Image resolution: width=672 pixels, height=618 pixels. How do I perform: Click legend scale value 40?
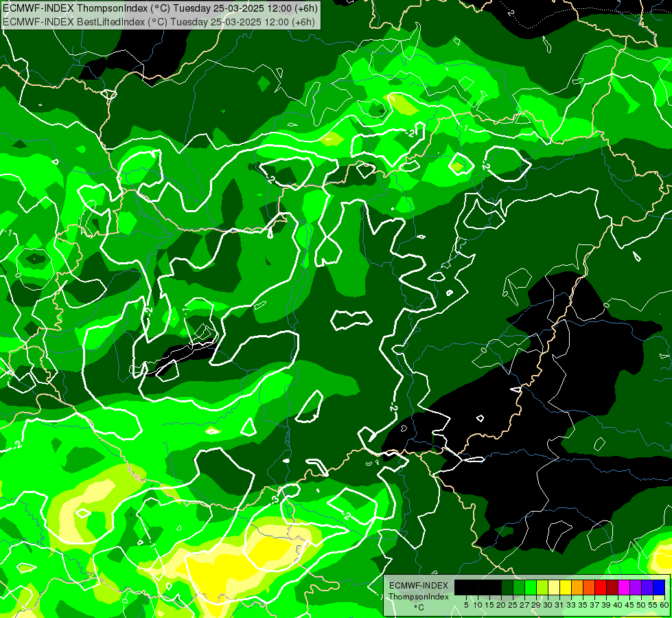pos(618,605)
